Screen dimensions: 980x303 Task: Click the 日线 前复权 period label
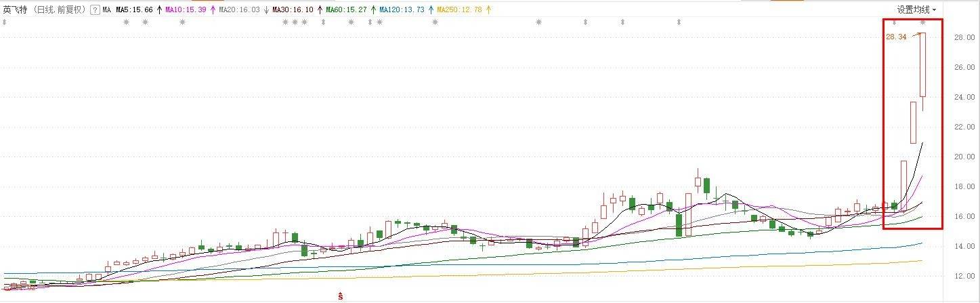(60, 10)
